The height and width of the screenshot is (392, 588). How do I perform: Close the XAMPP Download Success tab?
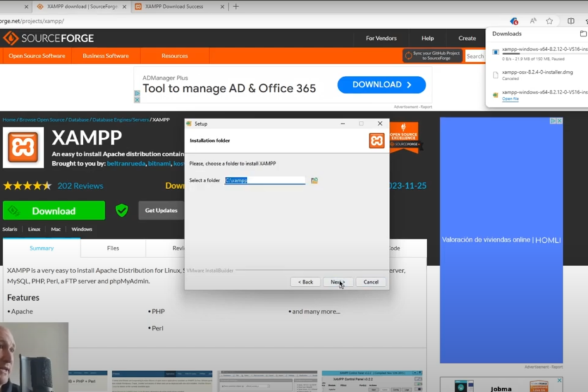point(222,7)
